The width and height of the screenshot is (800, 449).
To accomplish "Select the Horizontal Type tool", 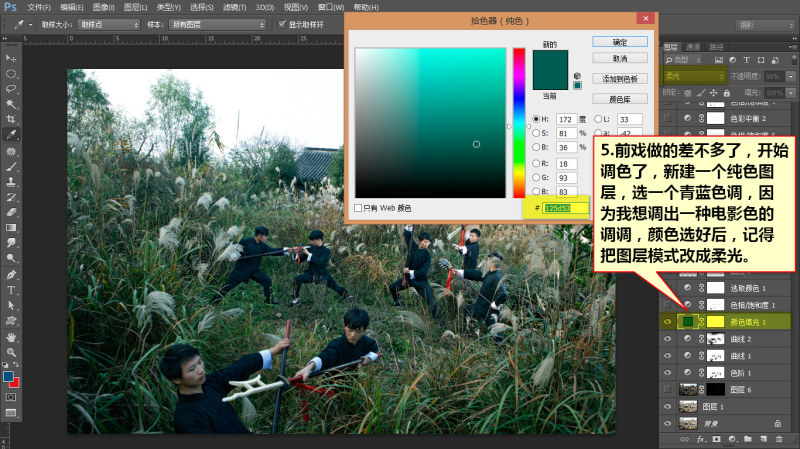I will [11, 290].
